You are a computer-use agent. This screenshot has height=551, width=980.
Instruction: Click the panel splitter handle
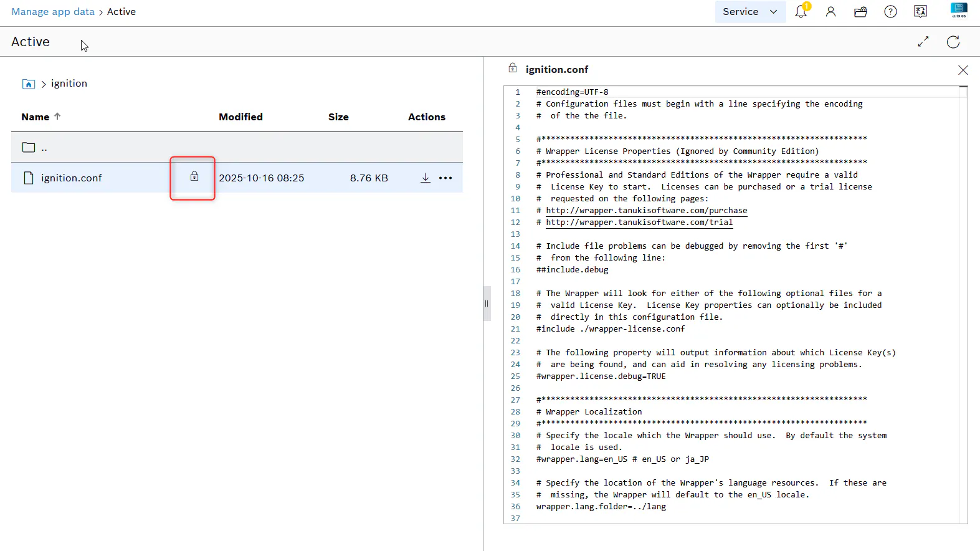click(487, 304)
